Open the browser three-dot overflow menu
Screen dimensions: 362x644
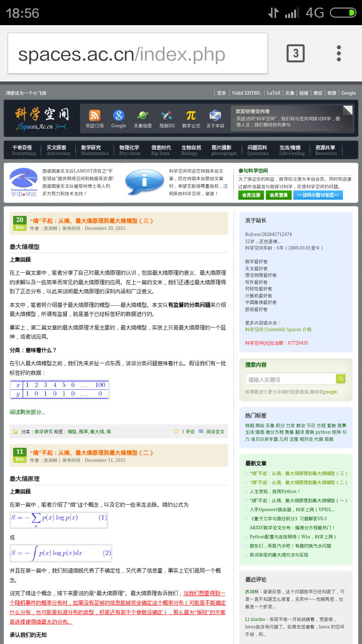tap(339, 53)
